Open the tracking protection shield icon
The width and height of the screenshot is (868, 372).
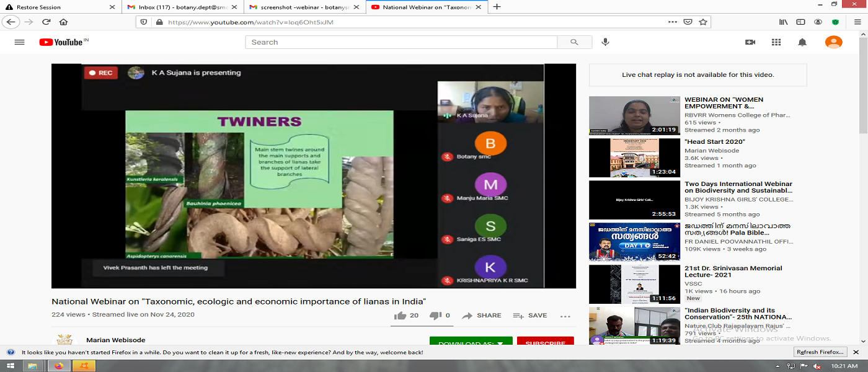144,22
